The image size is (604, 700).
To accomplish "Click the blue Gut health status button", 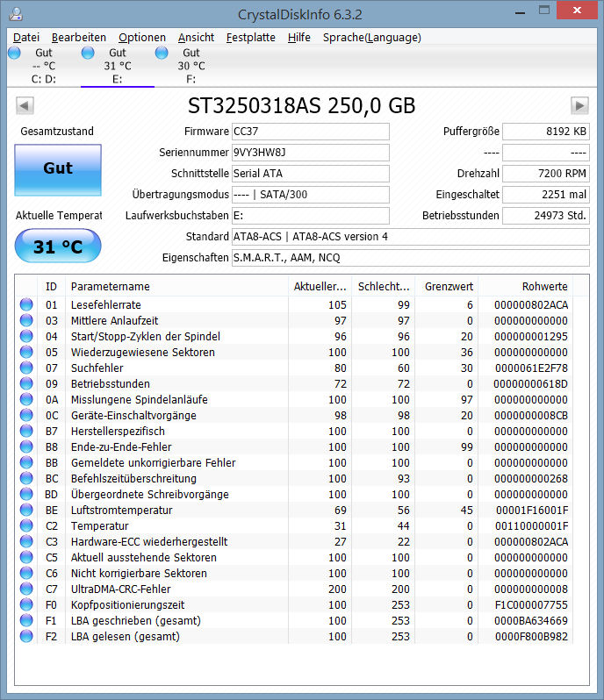I will pyautogui.click(x=58, y=170).
